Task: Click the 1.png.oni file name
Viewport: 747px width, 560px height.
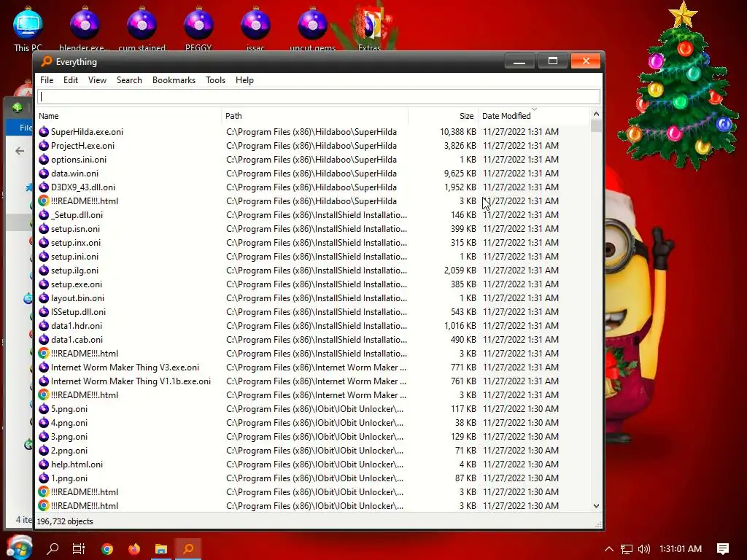Action: 69,478
